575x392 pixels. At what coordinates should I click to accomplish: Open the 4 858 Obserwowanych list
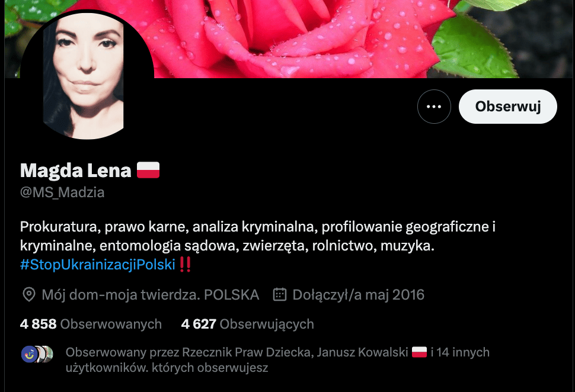point(91,324)
